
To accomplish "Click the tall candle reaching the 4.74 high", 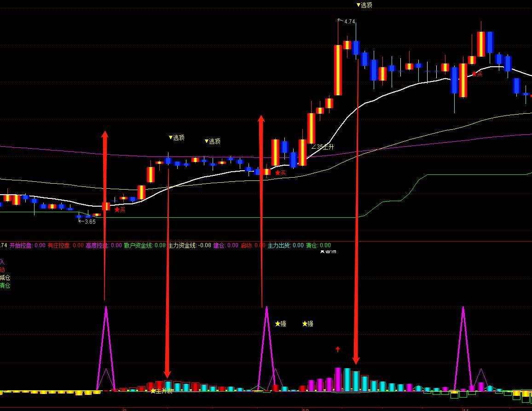I will coord(338,69).
